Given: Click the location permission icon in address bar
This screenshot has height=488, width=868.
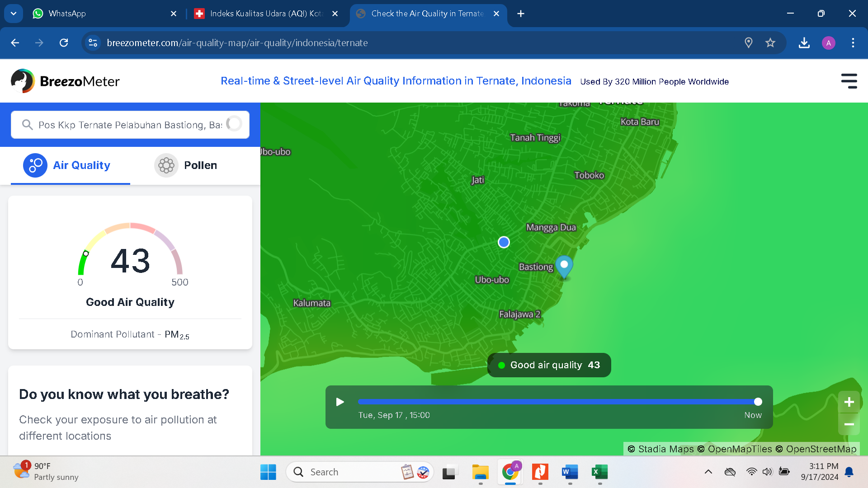Looking at the screenshot, I should point(749,43).
